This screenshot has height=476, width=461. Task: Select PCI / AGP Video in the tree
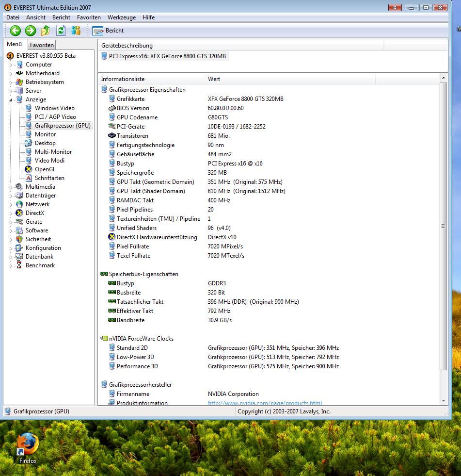55,117
